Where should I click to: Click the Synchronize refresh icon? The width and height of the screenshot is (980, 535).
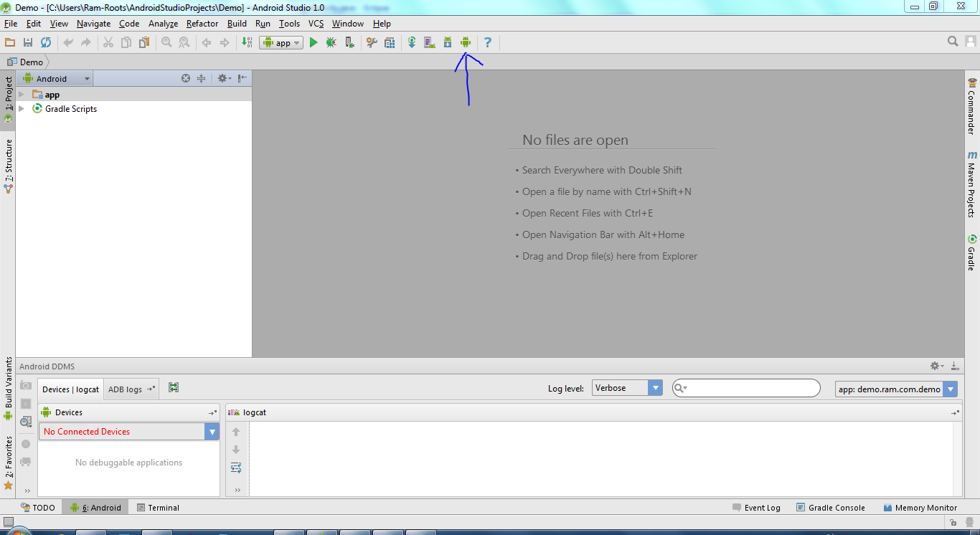point(46,43)
